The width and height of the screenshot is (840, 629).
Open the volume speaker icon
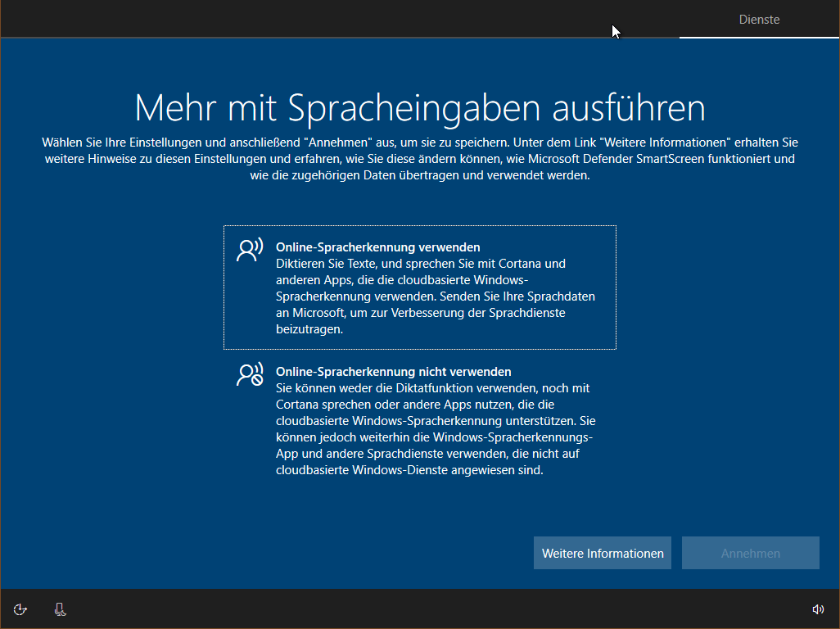pyautogui.click(x=818, y=609)
